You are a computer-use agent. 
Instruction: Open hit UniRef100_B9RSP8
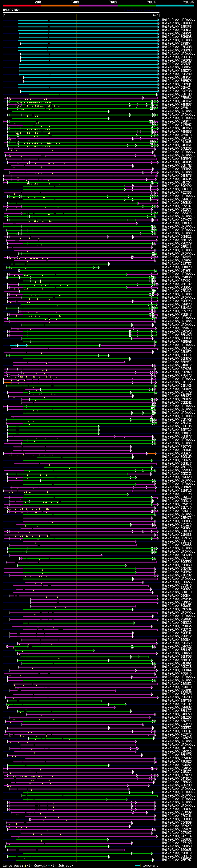pyautogui.click(x=177, y=27)
